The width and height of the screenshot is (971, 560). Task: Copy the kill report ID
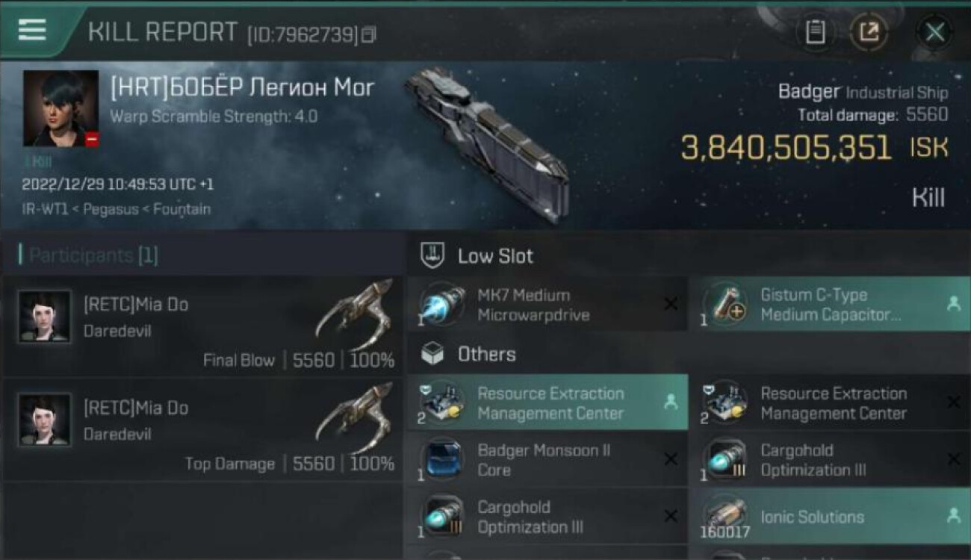(x=369, y=34)
